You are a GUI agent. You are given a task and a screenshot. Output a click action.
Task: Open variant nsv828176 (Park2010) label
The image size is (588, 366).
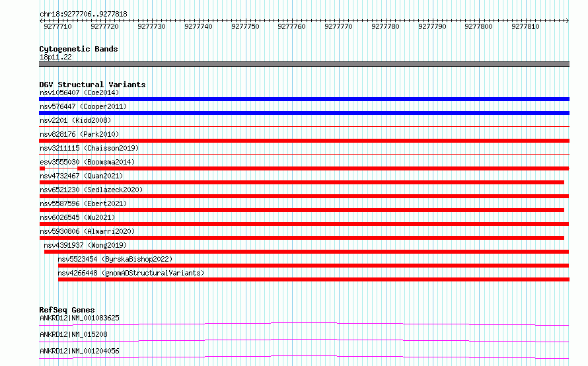[x=79, y=134]
